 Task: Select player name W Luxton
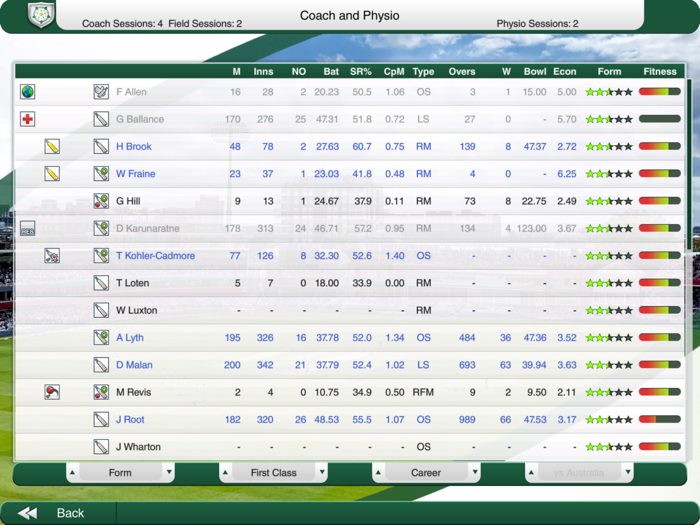(137, 310)
